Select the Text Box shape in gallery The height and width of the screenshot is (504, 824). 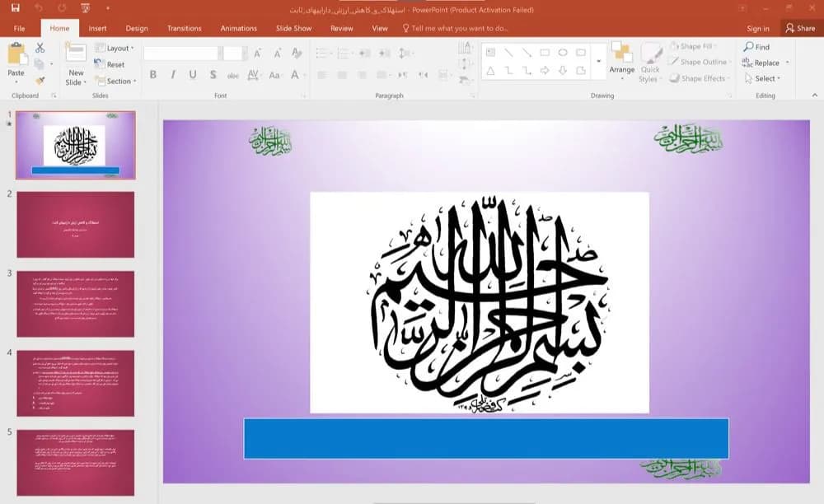490,53
